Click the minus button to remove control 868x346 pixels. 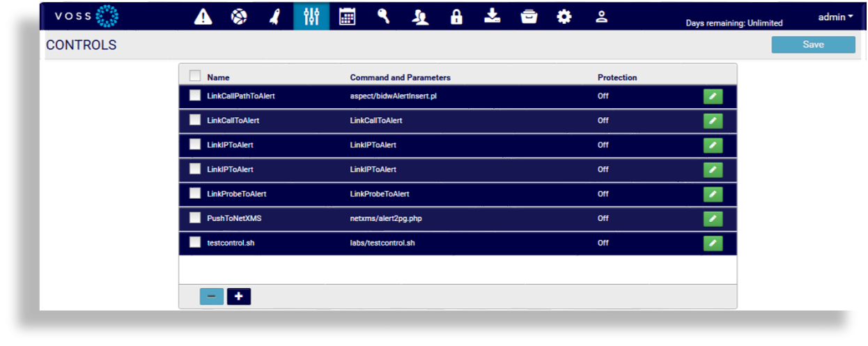tap(211, 296)
